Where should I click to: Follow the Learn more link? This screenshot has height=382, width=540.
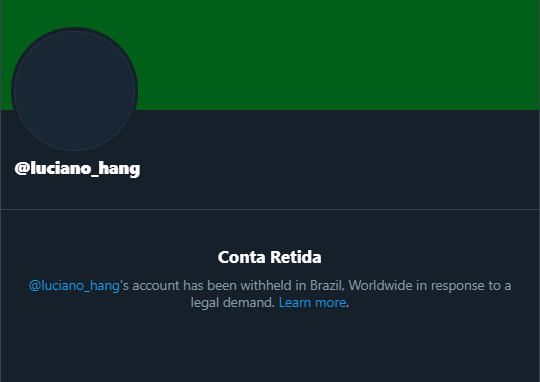(x=312, y=302)
